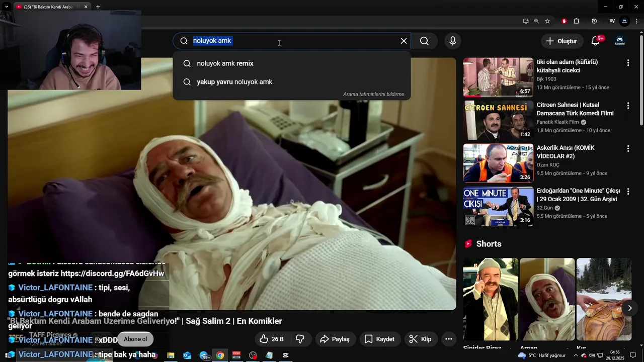Open more actions ellipsis under video

click(449, 339)
